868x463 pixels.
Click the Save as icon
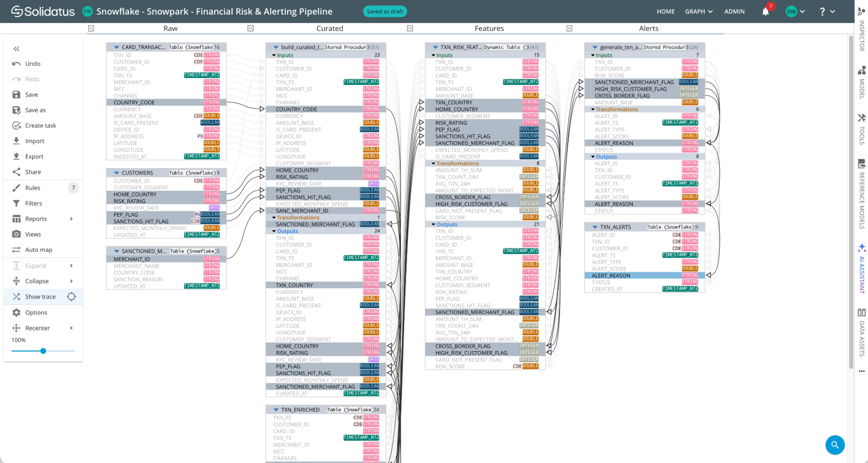[x=17, y=110]
